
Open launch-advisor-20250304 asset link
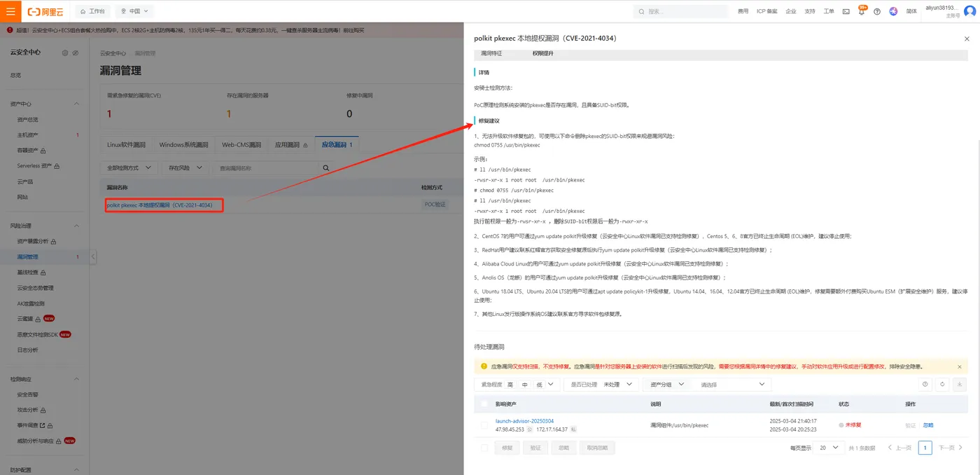(x=524, y=421)
